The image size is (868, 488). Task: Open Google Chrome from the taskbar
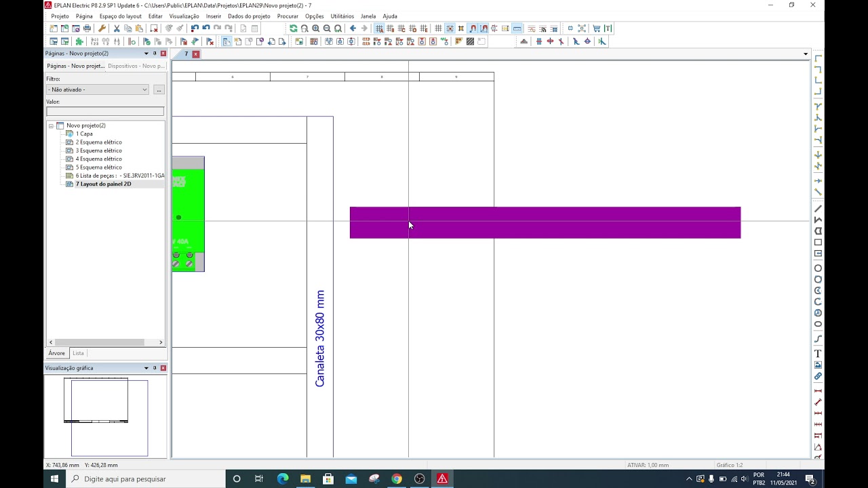tap(397, 479)
